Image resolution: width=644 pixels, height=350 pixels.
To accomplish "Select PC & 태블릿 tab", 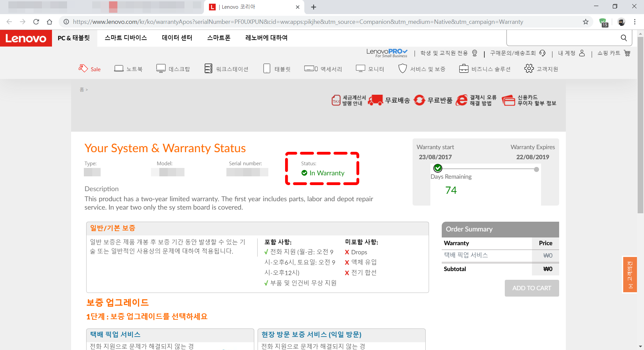I will click(x=74, y=38).
